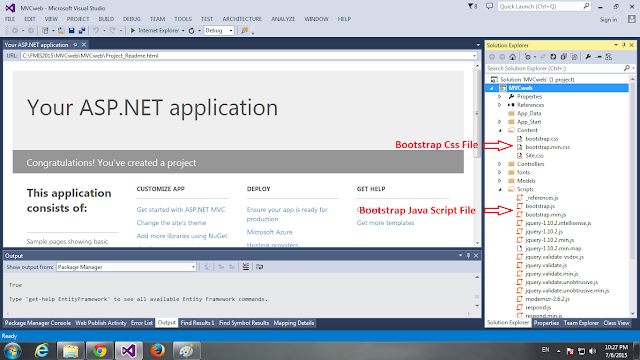Screen dimensions: 640x360
Task: Click the Refresh icon in Solution Explorer
Action: (553, 57)
